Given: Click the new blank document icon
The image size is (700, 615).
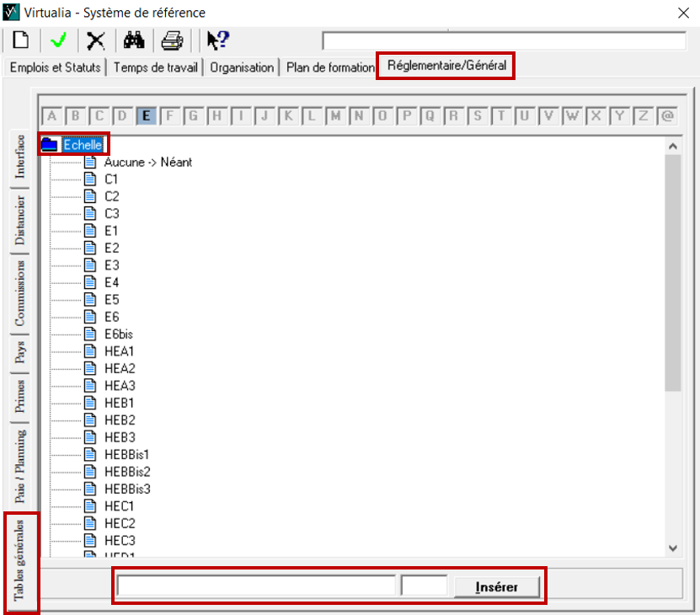Looking at the screenshot, I should [19, 40].
